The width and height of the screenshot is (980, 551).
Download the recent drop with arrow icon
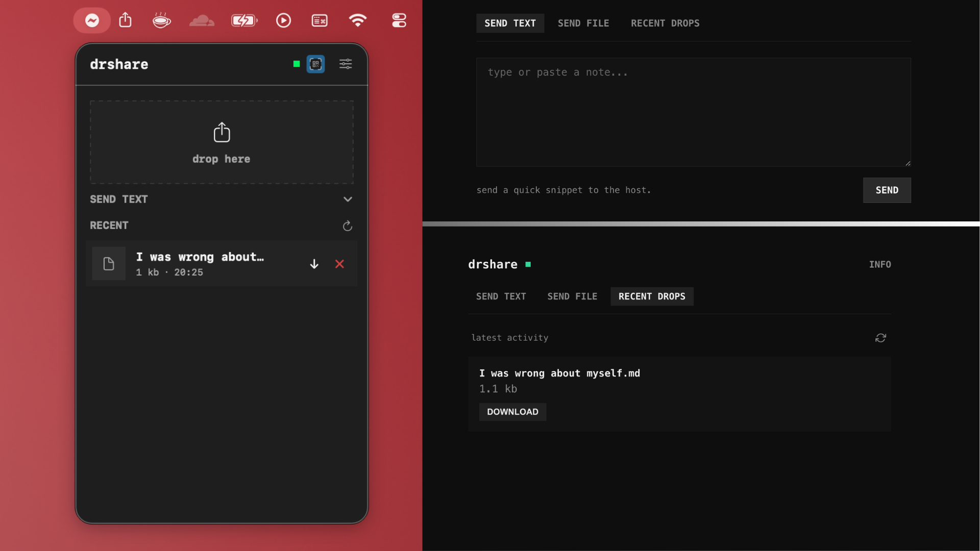click(x=314, y=264)
